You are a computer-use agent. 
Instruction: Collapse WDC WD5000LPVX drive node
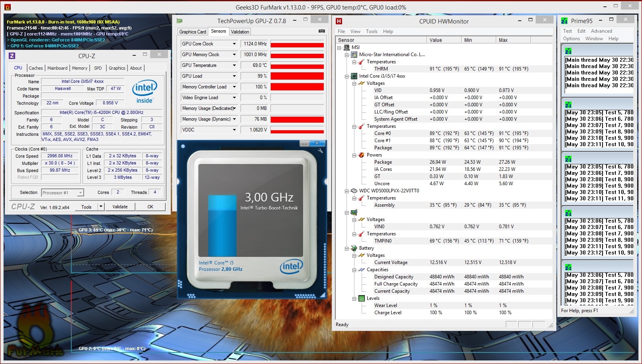347,191
